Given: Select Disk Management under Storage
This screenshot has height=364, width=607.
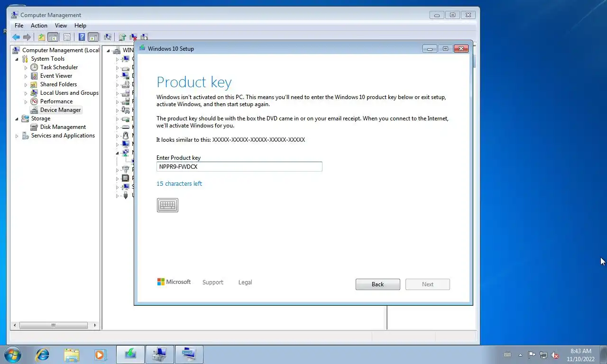Looking at the screenshot, I should (63, 127).
